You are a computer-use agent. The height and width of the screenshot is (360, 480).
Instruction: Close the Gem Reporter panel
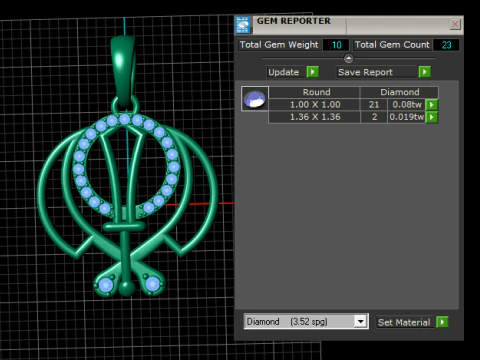point(455,24)
